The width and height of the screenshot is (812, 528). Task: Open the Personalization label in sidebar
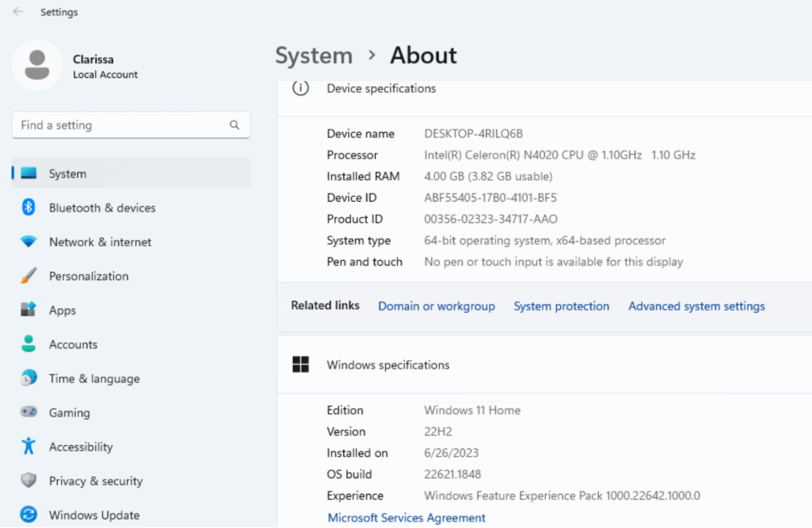[89, 276]
